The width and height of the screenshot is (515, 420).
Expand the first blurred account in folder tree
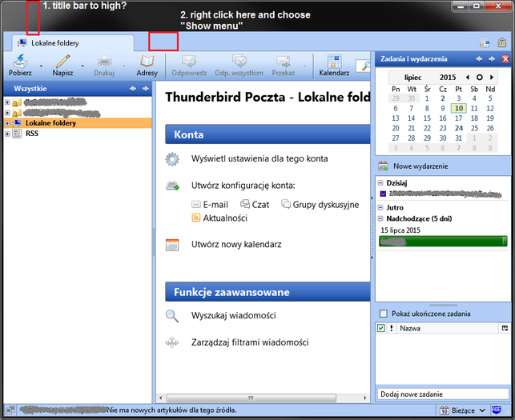pos(7,102)
